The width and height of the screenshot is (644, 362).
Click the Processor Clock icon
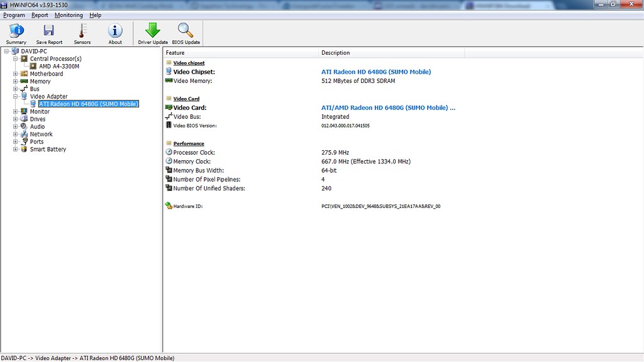coord(169,152)
